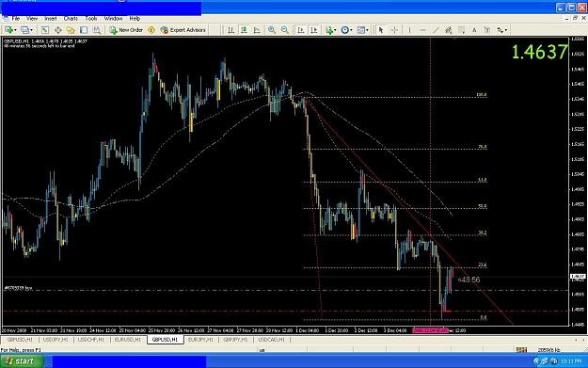This screenshot has width=588, height=368.
Task: Open the Window menu
Action: 113,19
